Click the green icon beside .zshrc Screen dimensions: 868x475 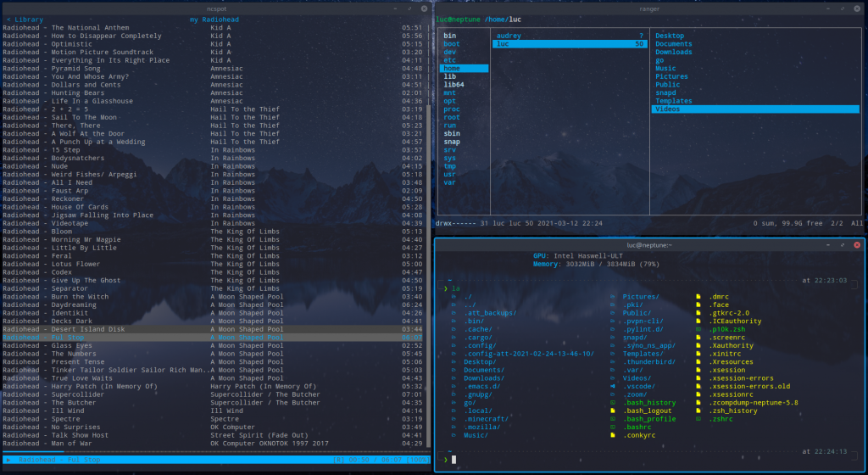point(698,419)
